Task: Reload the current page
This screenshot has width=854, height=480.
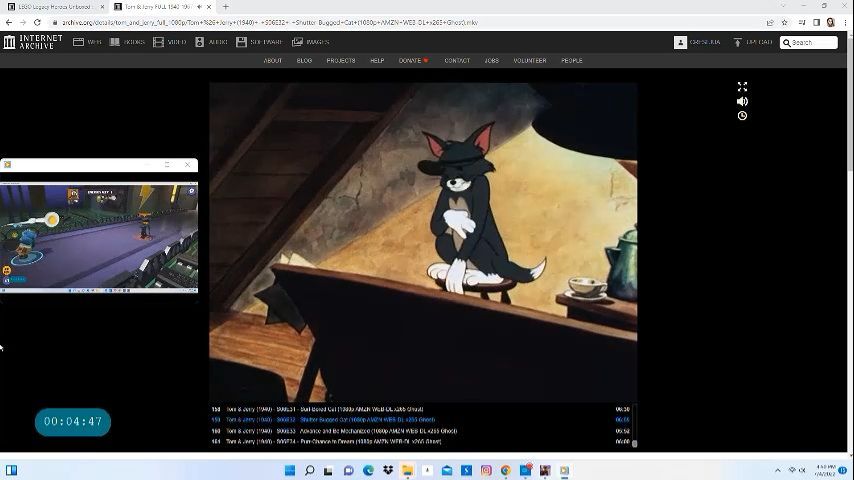Action: tap(37, 22)
